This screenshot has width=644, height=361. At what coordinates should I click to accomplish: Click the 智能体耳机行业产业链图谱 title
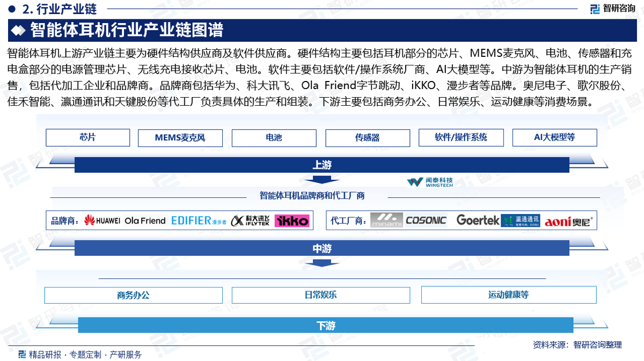[127, 31]
